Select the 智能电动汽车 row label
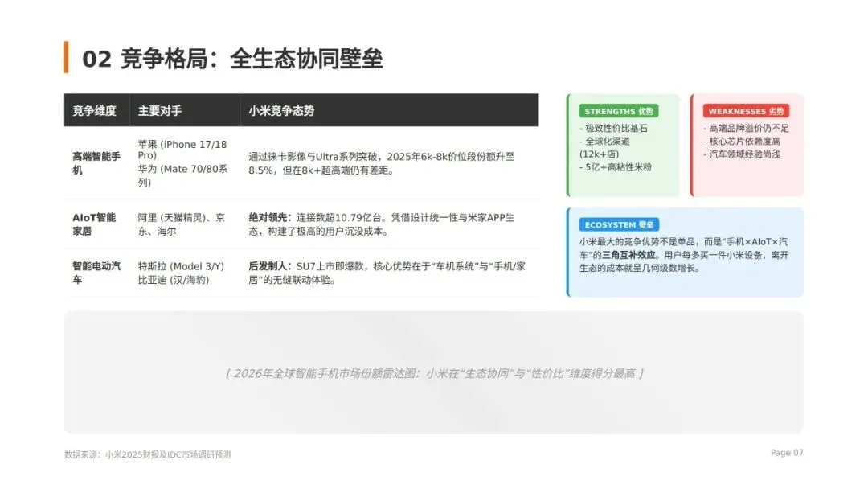This screenshot has height=501, width=868. 95,272
